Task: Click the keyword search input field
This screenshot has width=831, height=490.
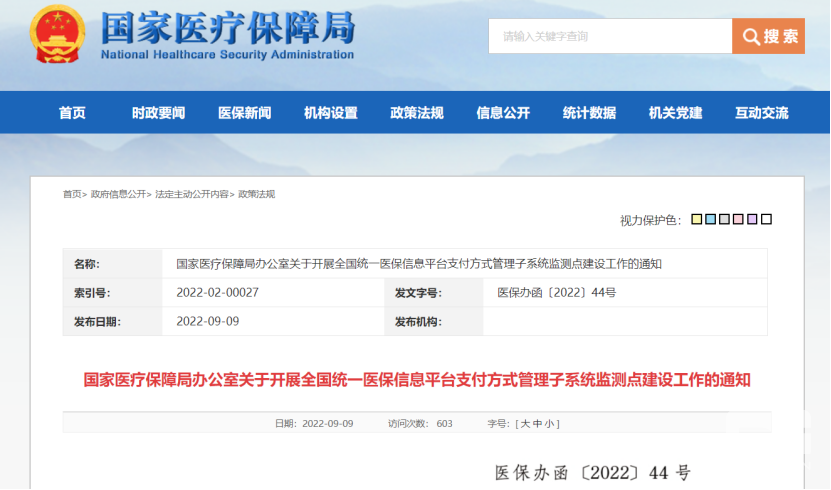Action: pyautogui.click(x=610, y=36)
